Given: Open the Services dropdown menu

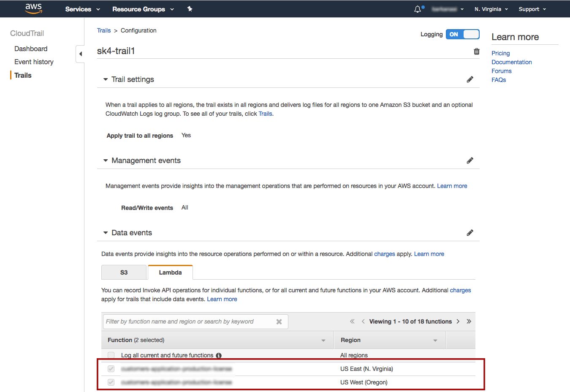Looking at the screenshot, I should coord(83,9).
